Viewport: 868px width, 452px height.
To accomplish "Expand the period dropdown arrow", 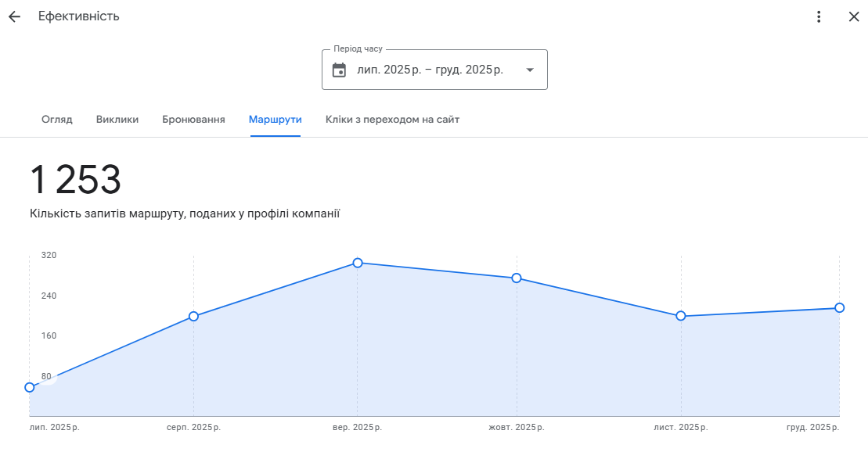I will click(530, 70).
